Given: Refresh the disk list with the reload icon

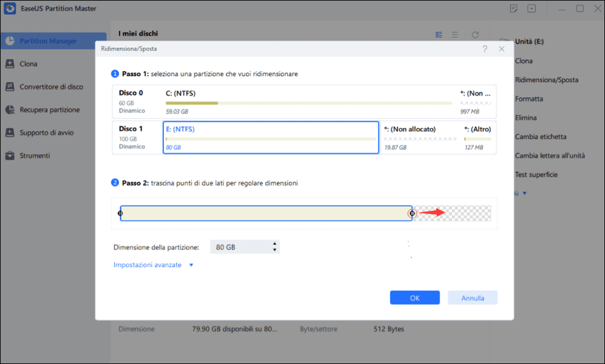Looking at the screenshot, I should tap(476, 34).
